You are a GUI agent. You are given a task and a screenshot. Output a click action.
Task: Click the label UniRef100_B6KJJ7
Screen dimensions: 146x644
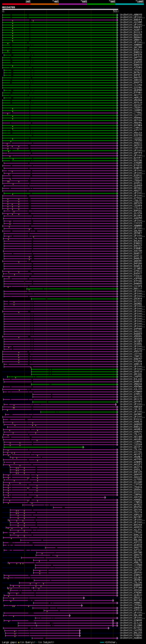pos(131,289)
